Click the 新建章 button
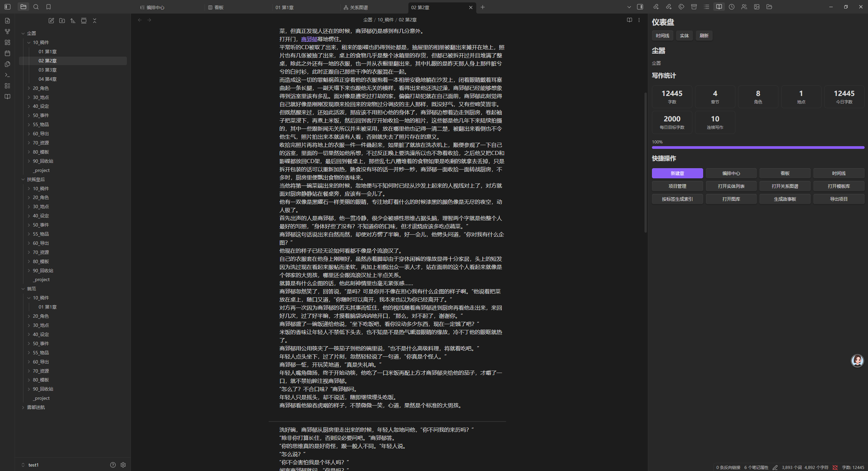 point(677,173)
